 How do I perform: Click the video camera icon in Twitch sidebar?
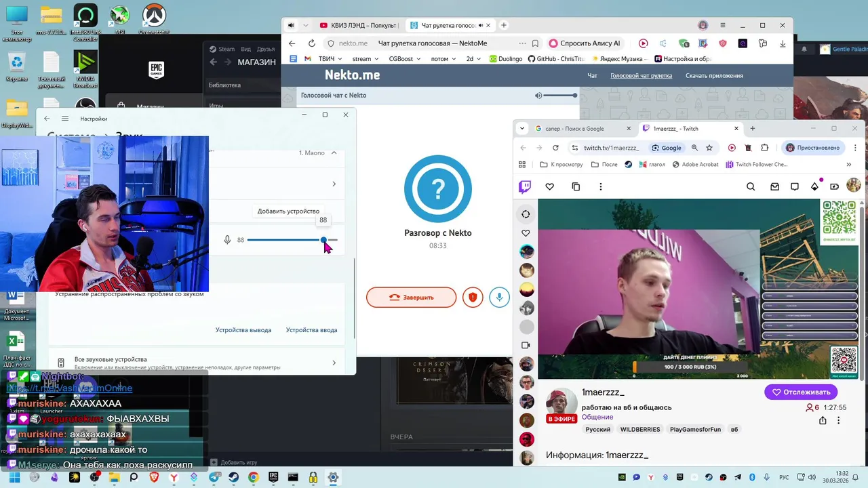coord(526,345)
